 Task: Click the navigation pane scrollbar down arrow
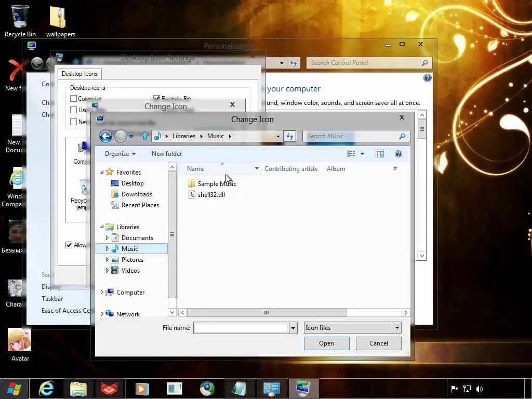pos(172,312)
